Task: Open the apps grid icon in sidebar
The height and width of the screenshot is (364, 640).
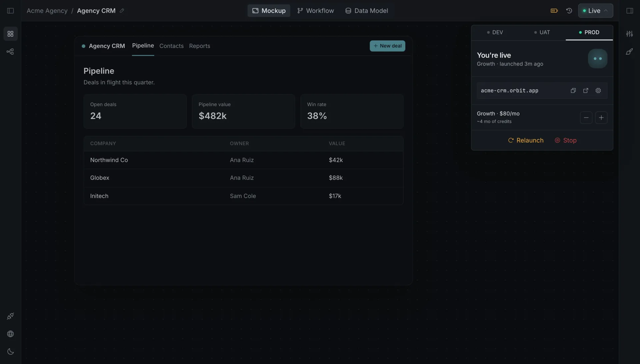Action: coord(10,34)
